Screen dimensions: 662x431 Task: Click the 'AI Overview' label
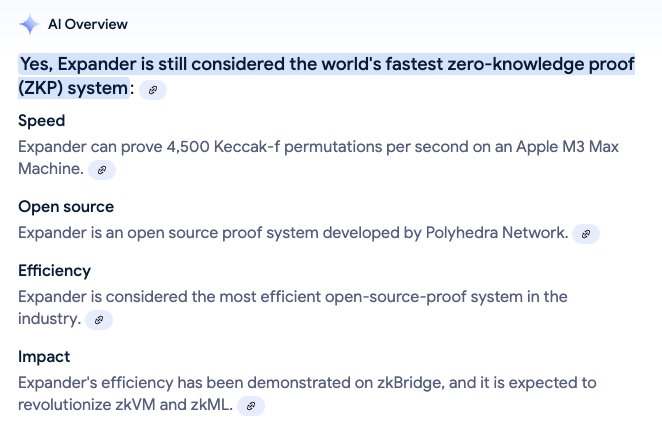point(88,24)
